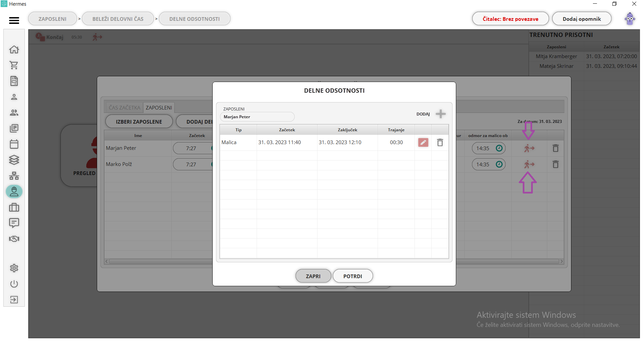Select Mateja Skrinar in present list

click(556, 66)
